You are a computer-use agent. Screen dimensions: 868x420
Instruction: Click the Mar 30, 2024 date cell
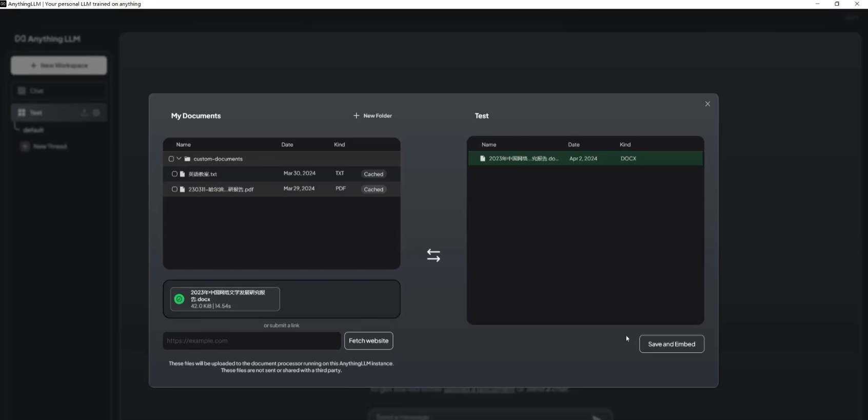[x=300, y=174]
